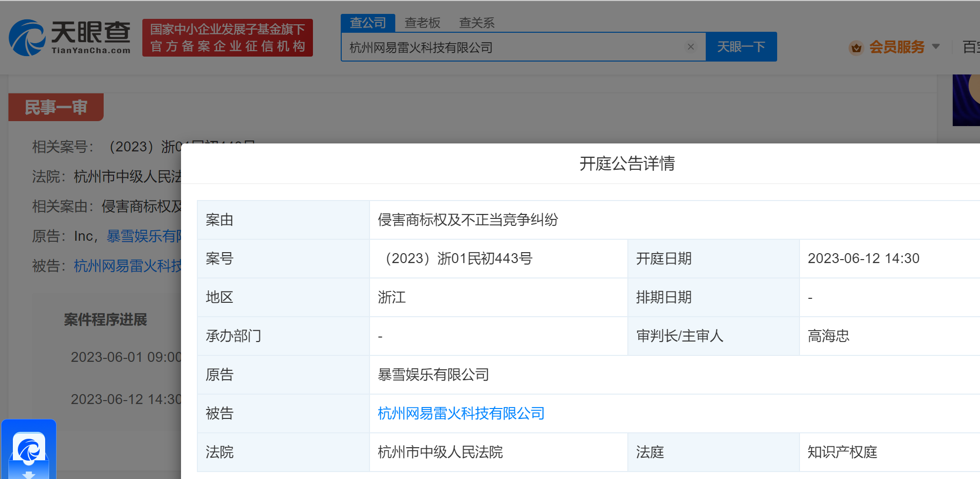Switch to the 查老板 tab

[423, 23]
